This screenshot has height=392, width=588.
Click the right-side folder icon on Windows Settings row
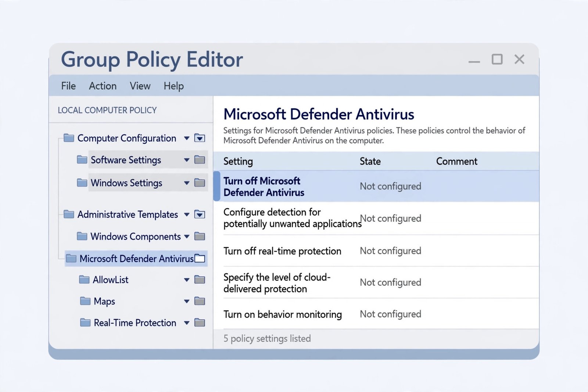(200, 183)
